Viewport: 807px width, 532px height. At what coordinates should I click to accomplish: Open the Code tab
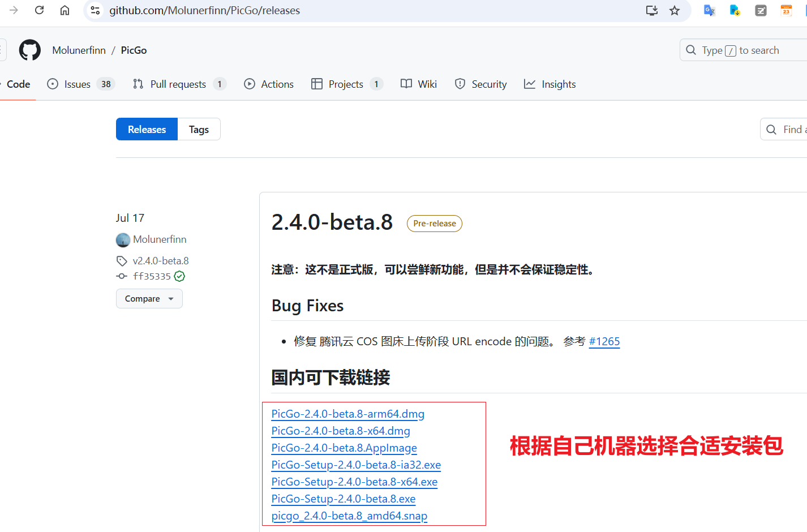(x=18, y=84)
